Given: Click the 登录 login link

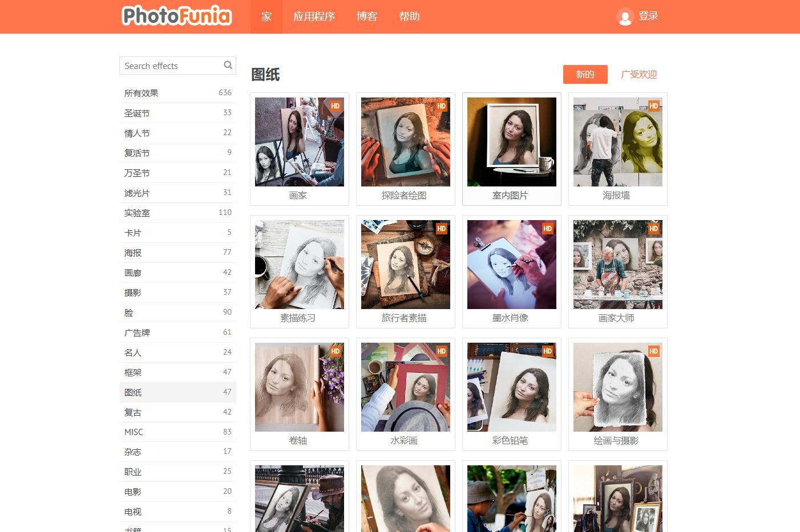Looking at the screenshot, I should 648,16.
